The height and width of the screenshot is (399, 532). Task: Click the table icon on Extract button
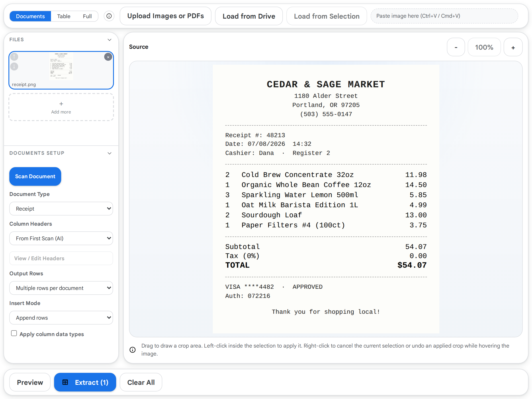[x=65, y=382]
